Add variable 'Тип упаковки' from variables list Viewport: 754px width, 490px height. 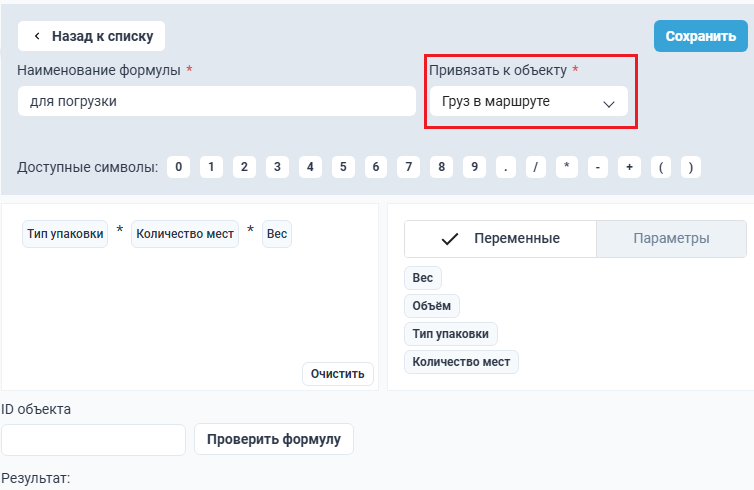[451, 334]
